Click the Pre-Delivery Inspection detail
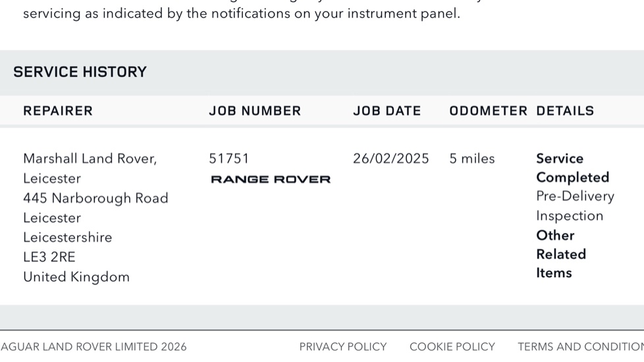 coord(574,206)
